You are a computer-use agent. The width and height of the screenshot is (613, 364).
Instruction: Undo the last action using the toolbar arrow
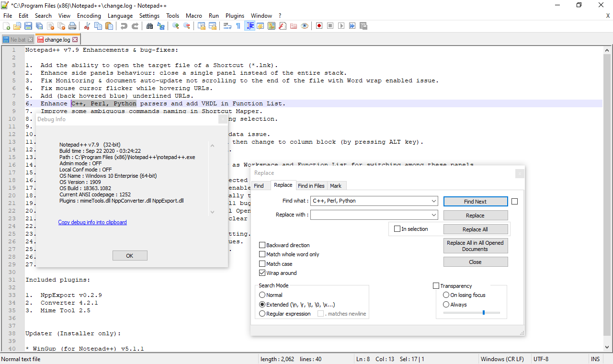pyautogui.click(x=124, y=26)
